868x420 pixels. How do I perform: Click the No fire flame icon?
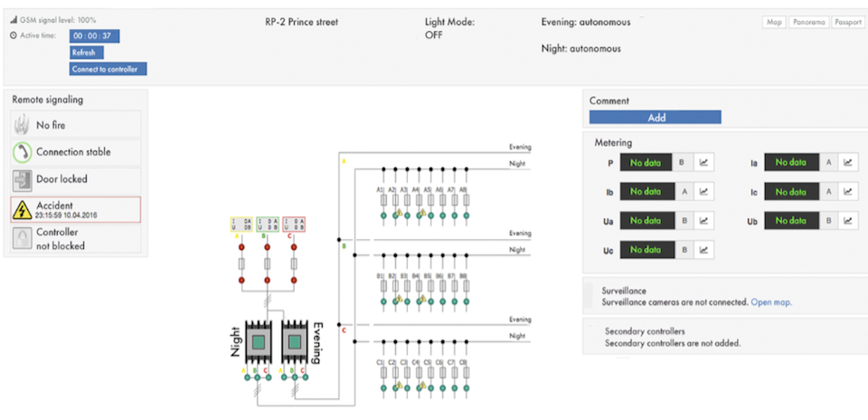pos(22,125)
